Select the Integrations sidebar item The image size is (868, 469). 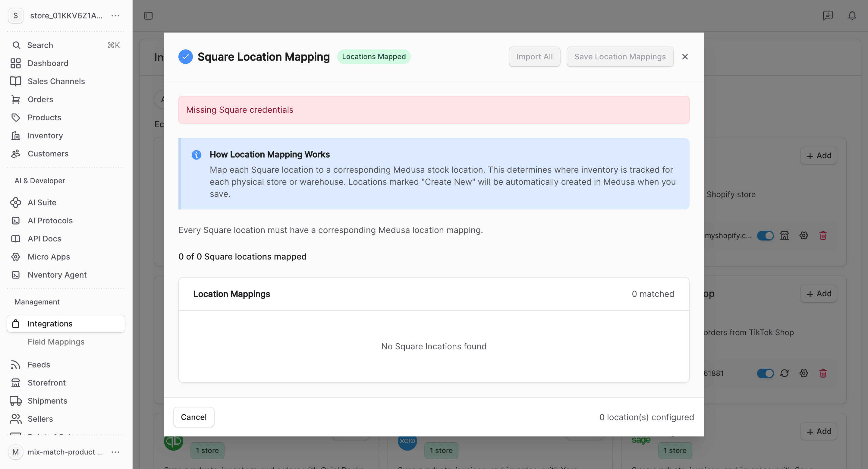click(66, 324)
